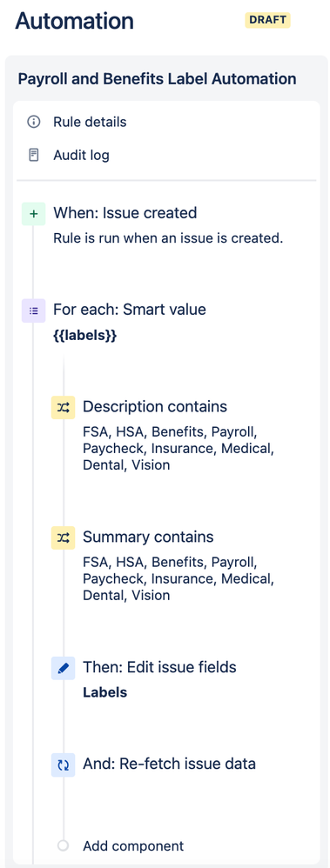Select the green plus trigger icon
The image size is (330, 868).
coord(33,214)
